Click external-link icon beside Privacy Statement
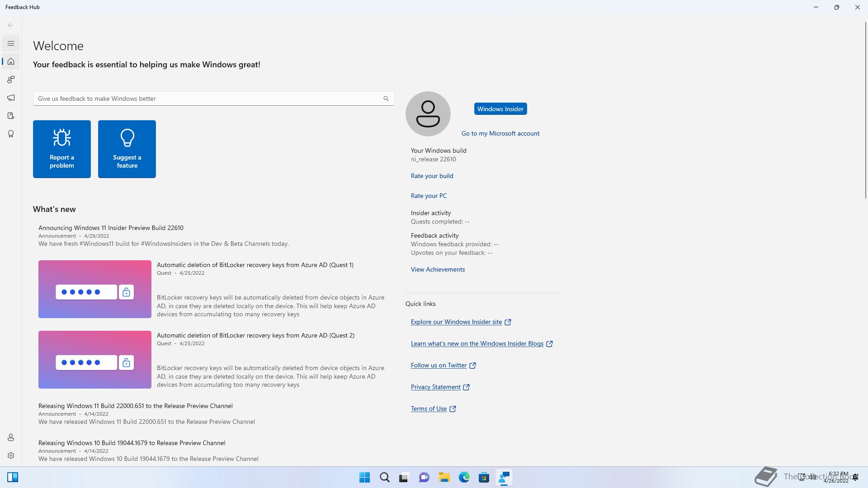Viewport: 868px width, 488px height. [467, 387]
